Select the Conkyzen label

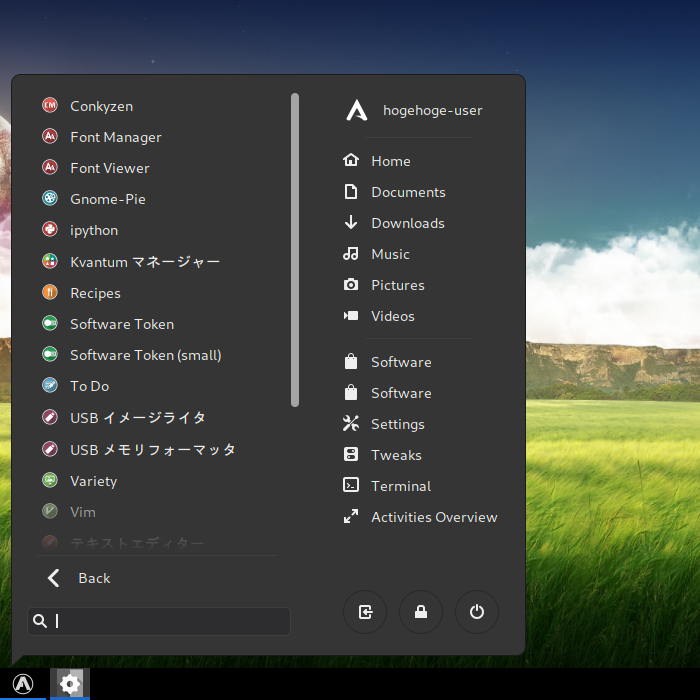coord(101,106)
